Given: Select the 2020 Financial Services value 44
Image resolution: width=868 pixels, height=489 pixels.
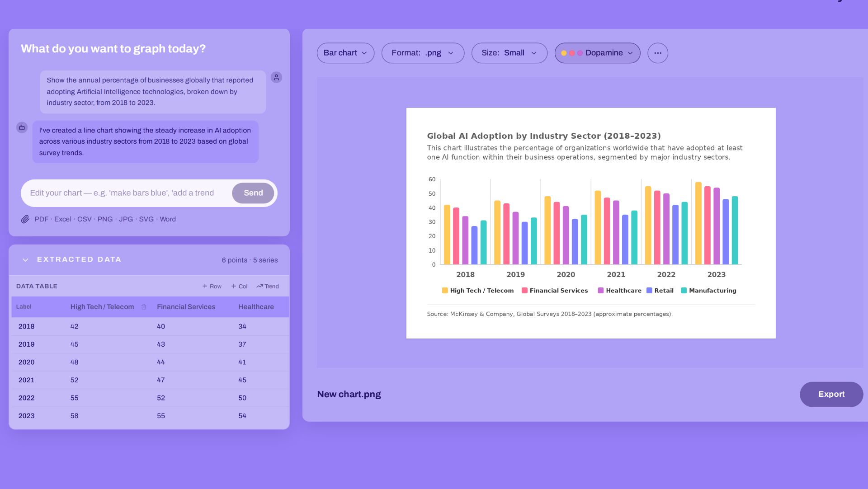Looking at the screenshot, I should pyautogui.click(x=161, y=362).
